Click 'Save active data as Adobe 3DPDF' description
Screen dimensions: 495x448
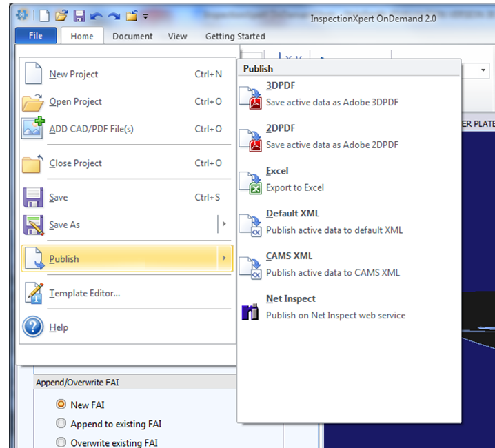pos(332,102)
